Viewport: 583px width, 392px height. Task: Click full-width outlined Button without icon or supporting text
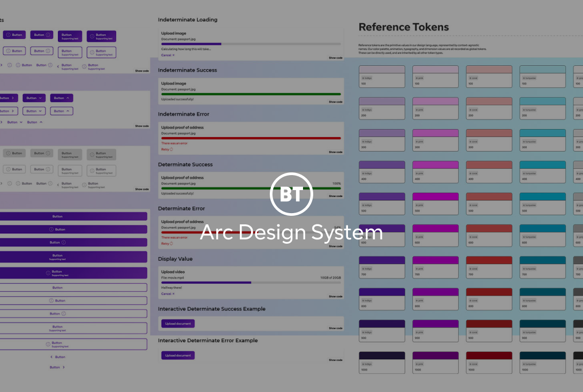click(x=73, y=288)
